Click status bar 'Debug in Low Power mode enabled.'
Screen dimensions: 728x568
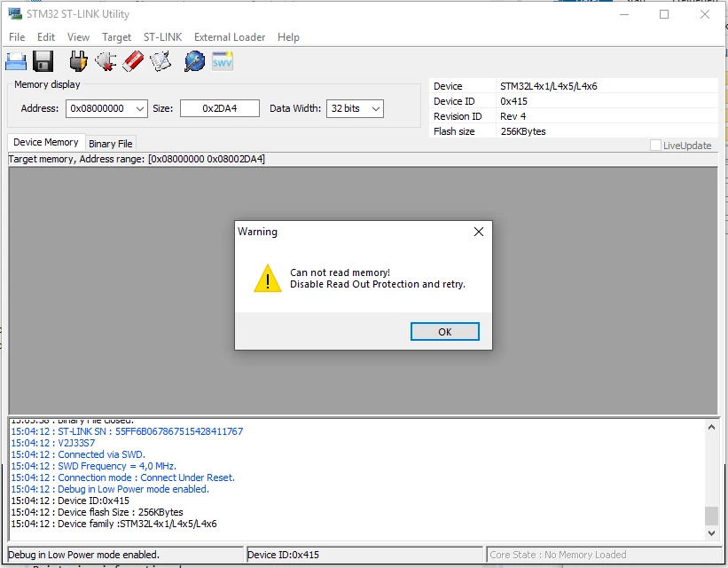(x=83, y=555)
